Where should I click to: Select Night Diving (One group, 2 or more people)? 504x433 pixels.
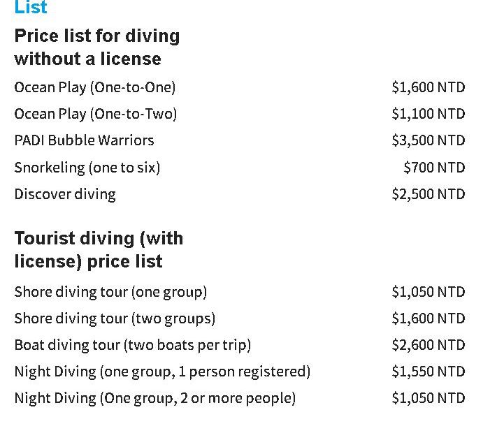(x=154, y=398)
